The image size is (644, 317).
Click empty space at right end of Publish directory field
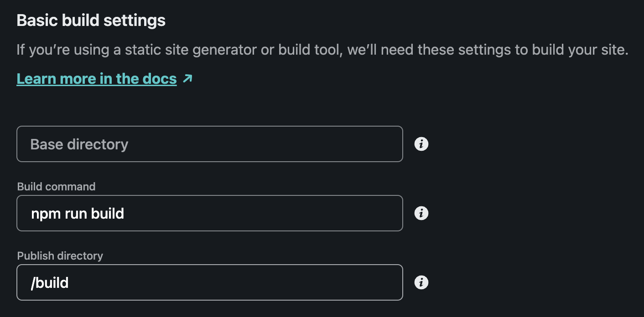(374, 283)
